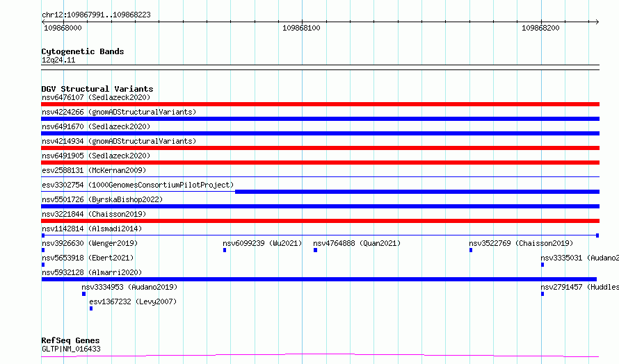Click the Cytogenetic Bands track title
This screenshot has height=364, width=619.
pos(83,51)
